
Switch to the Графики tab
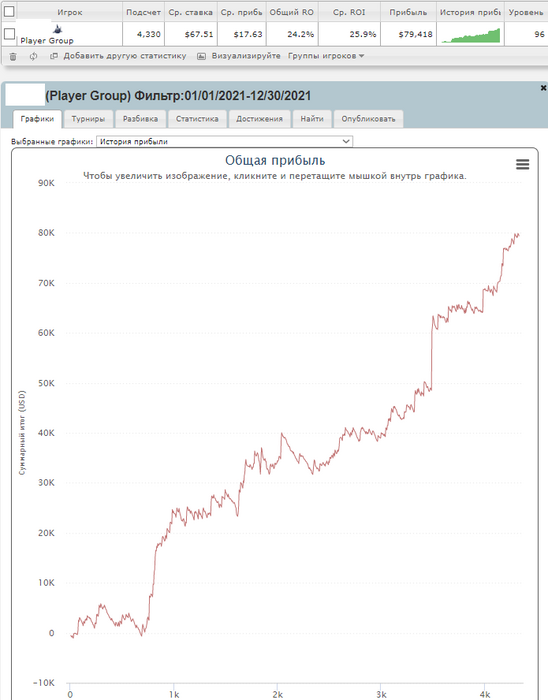pos(37,119)
